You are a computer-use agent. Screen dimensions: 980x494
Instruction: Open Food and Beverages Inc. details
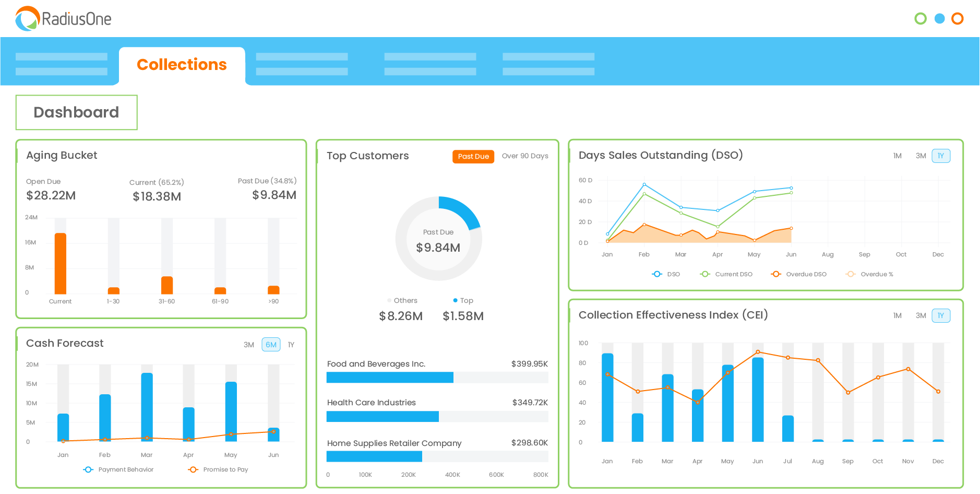376,364
